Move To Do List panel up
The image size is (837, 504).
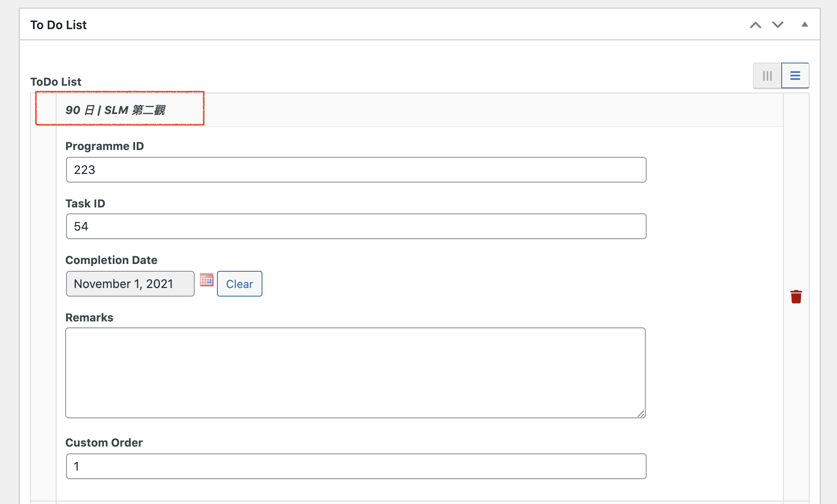[756, 25]
